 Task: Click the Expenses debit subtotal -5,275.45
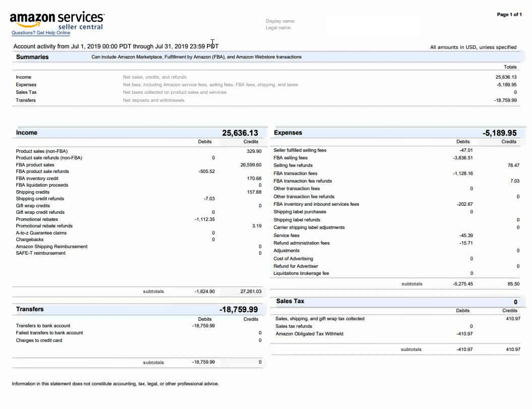tap(463, 284)
